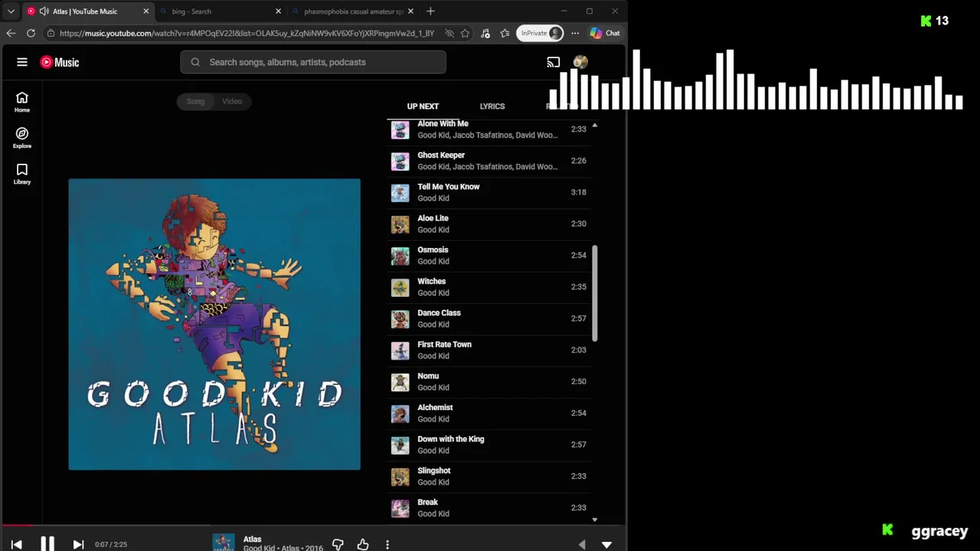This screenshot has width=980, height=551.
Task: Select the LYRICS tab
Action: coord(492,106)
